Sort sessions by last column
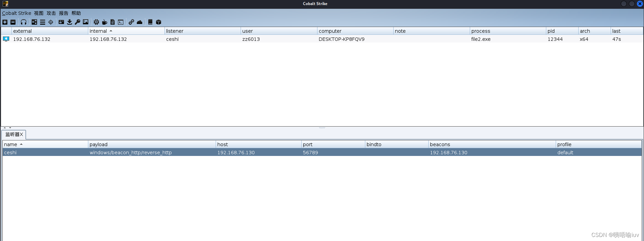 pos(627,31)
